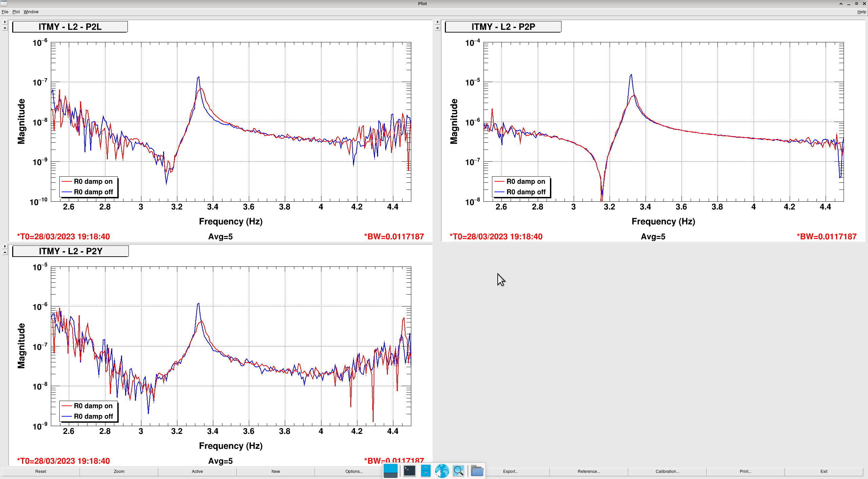Select the ITMY - L2 - P2Y plot title
This screenshot has height=479, width=868.
(x=71, y=251)
